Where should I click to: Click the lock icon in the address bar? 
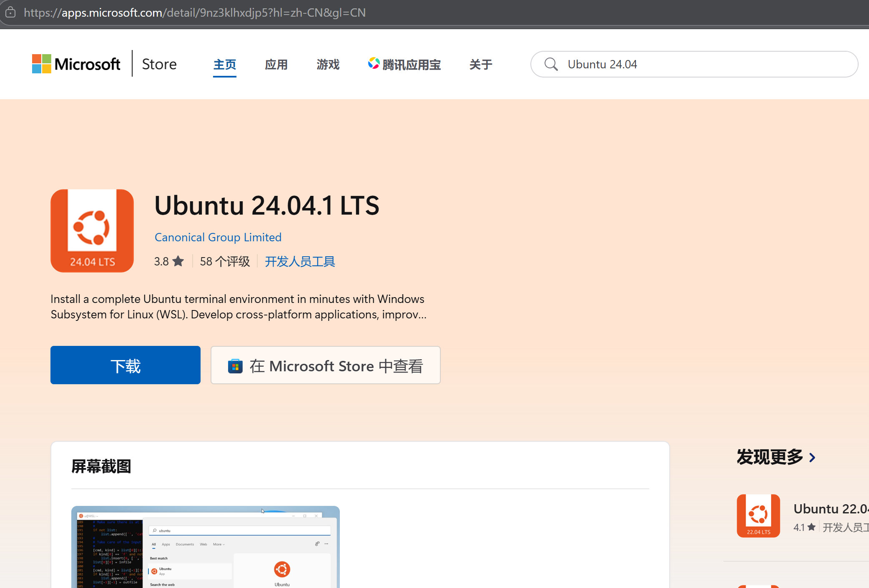(10, 13)
